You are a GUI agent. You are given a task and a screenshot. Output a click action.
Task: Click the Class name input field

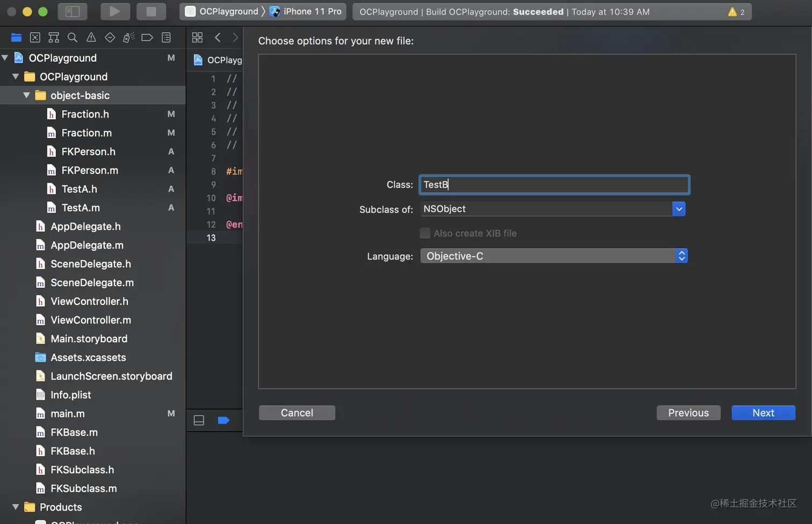click(554, 185)
